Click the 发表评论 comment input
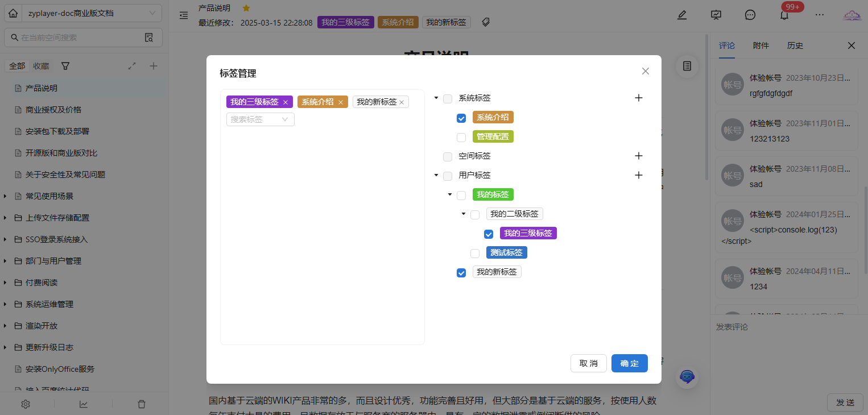Viewport: 868px width, 415px height. click(789, 352)
